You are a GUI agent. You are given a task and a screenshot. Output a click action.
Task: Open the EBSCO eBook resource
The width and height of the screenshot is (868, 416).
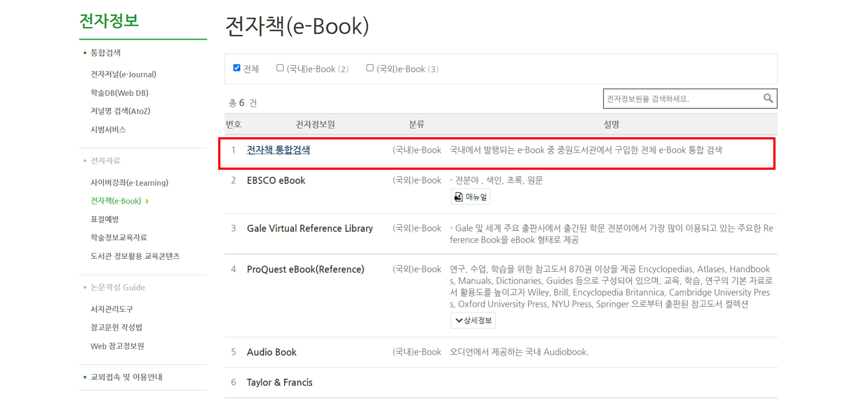click(276, 181)
